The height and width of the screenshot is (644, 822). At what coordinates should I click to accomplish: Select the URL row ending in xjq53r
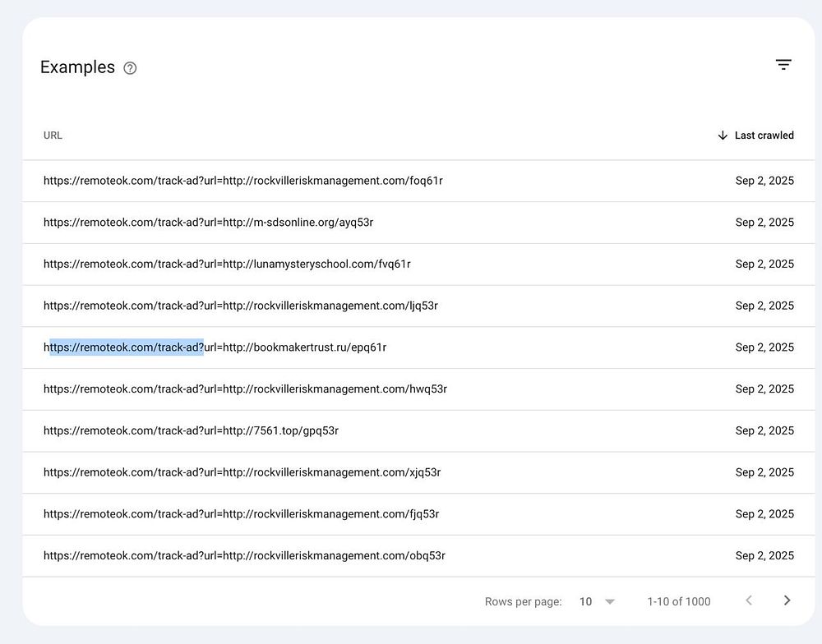click(418, 472)
